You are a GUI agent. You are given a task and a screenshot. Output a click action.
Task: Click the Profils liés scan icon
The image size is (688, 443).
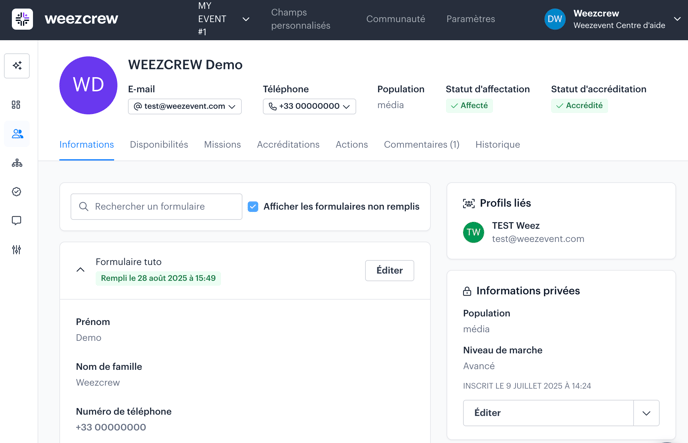pos(469,204)
